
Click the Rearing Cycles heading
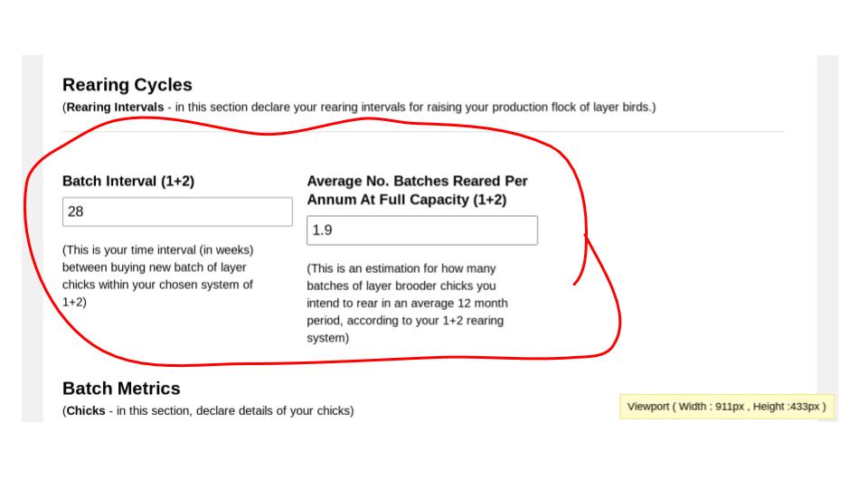click(x=127, y=85)
